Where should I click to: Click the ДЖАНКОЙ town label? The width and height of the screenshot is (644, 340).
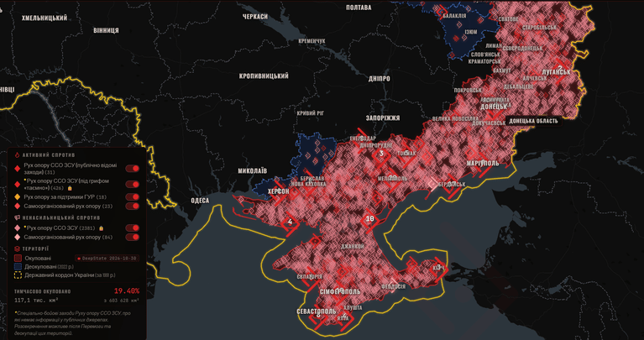coord(353,246)
